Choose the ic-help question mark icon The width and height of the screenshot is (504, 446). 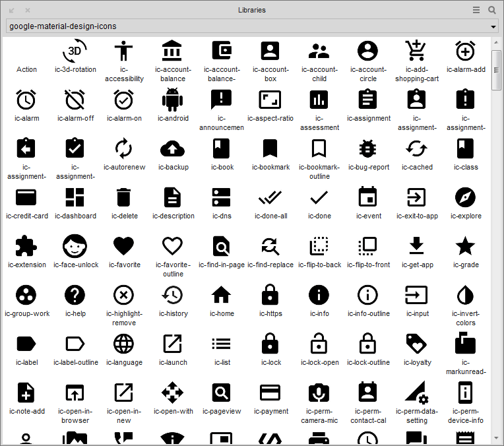(75, 295)
